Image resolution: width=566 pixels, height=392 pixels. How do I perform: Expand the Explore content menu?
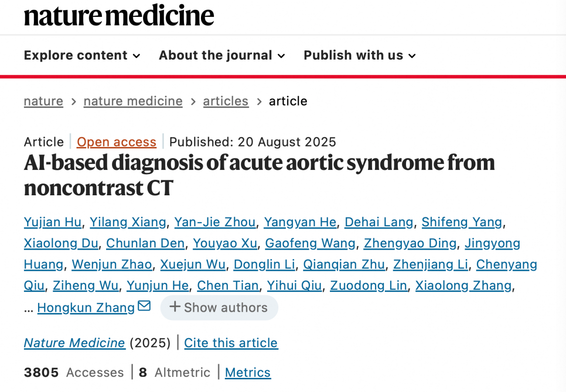[x=82, y=55]
